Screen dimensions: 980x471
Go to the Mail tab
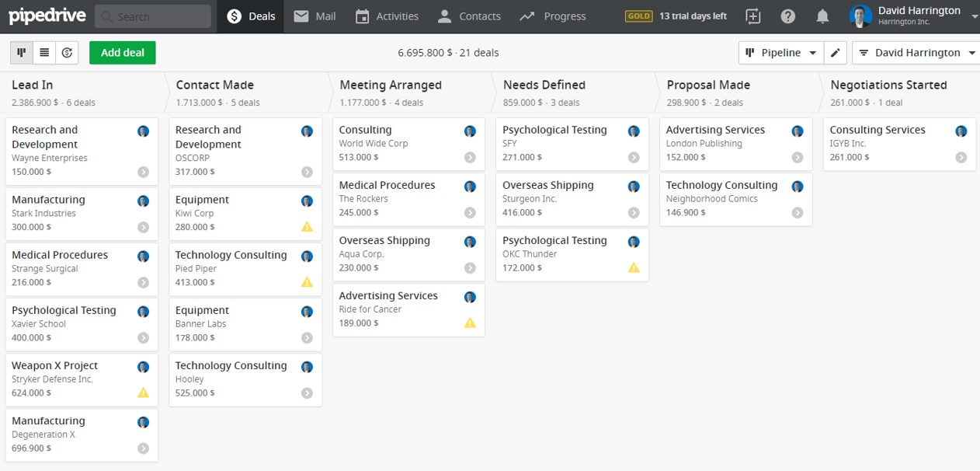point(315,16)
